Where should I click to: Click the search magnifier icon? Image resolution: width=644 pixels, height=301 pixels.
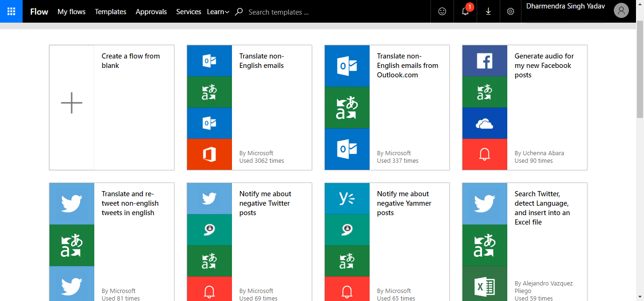coord(239,12)
